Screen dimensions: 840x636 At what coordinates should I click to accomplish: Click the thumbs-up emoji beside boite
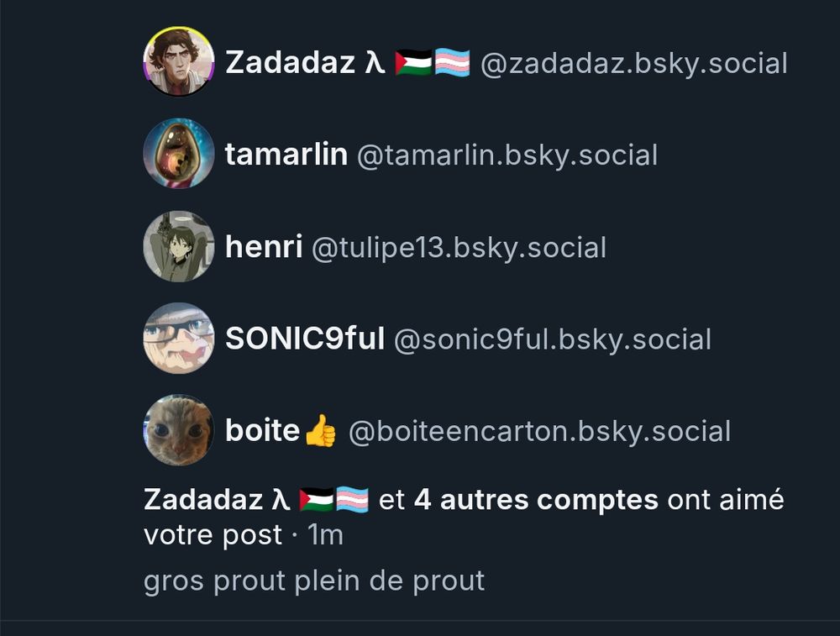(320, 431)
